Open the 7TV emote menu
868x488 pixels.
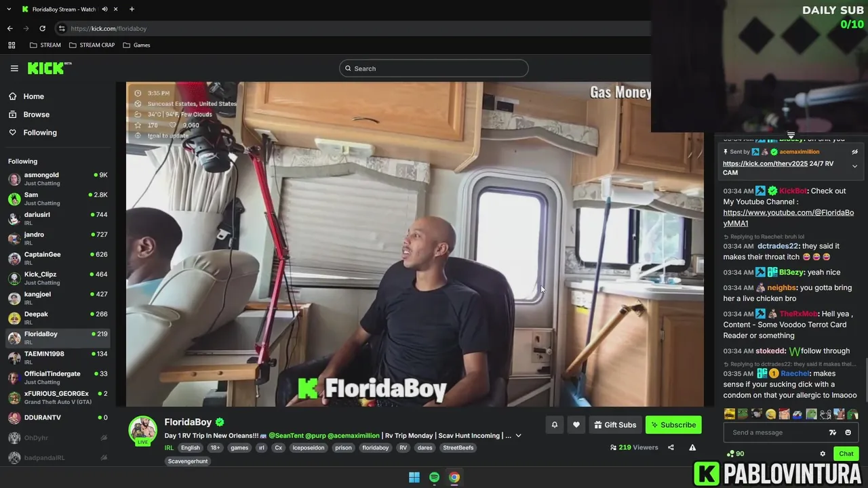pyautogui.click(x=833, y=432)
